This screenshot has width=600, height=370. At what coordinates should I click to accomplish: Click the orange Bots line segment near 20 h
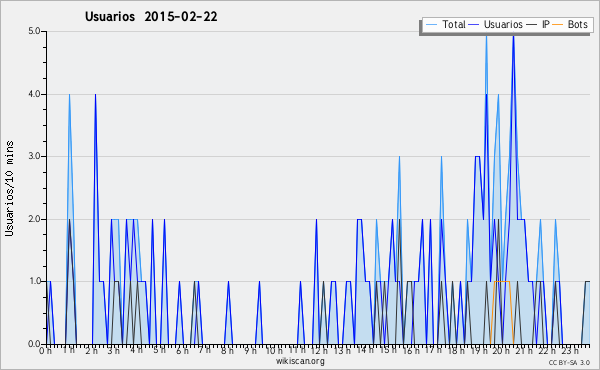502,281
